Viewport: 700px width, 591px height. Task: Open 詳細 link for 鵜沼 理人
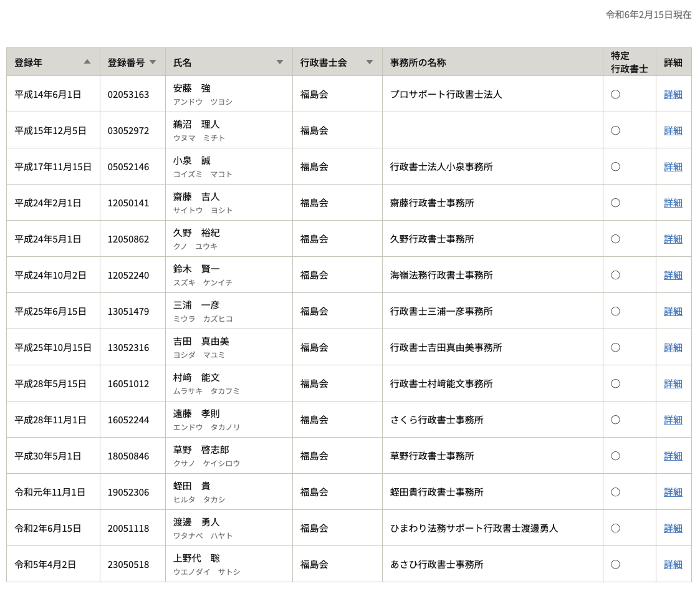[x=673, y=130]
